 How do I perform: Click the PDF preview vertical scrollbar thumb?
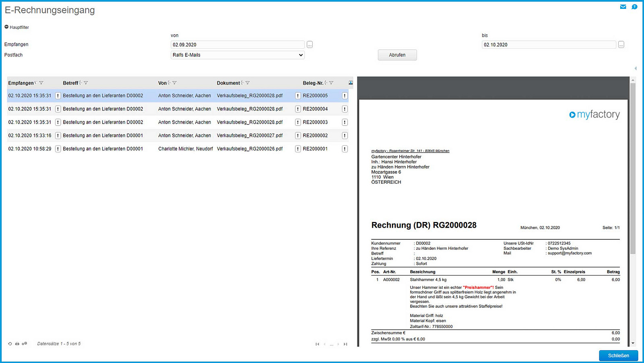click(x=633, y=168)
